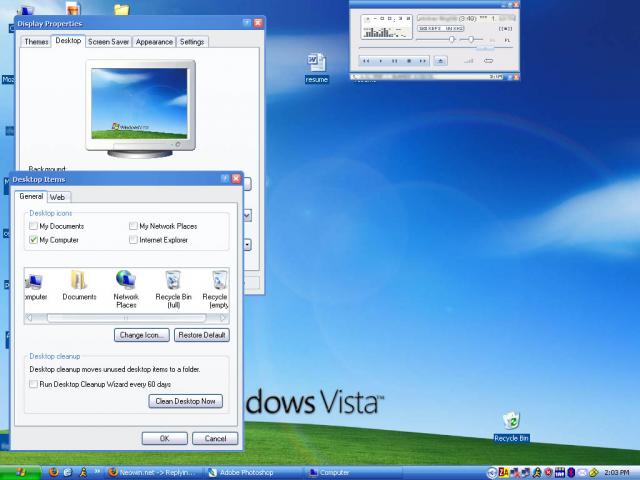Click the Restore Default button

click(201, 335)
